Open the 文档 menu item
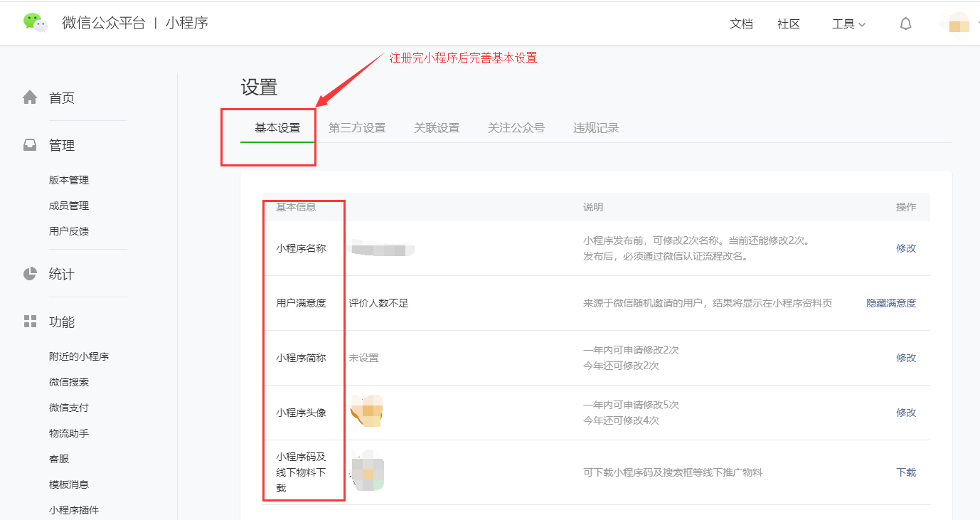 741,23
